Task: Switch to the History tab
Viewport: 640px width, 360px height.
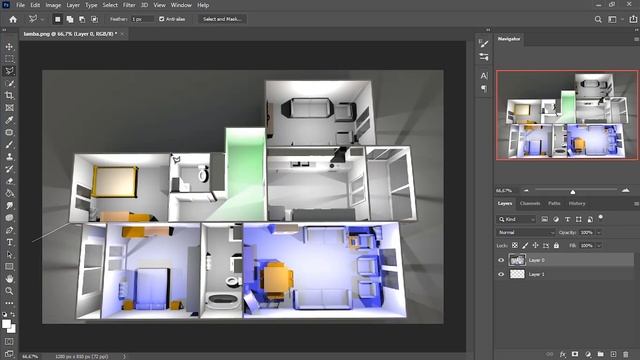Action: point(577,203)
